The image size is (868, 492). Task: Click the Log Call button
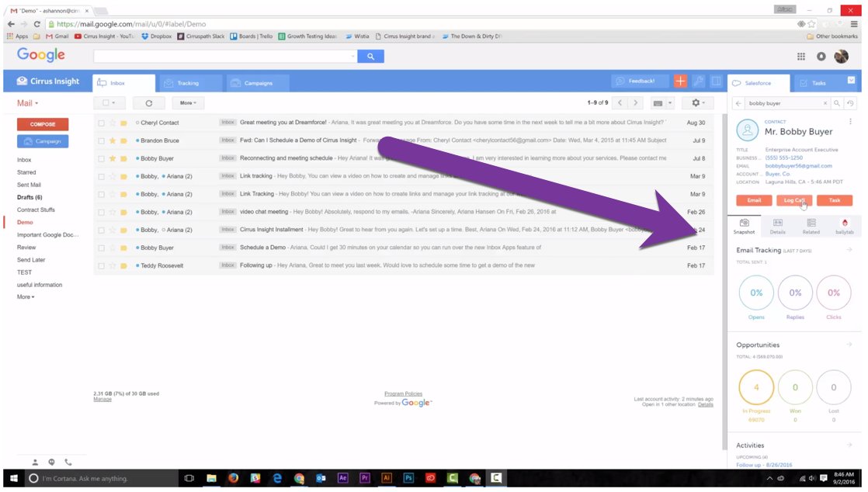coord(793,200)
